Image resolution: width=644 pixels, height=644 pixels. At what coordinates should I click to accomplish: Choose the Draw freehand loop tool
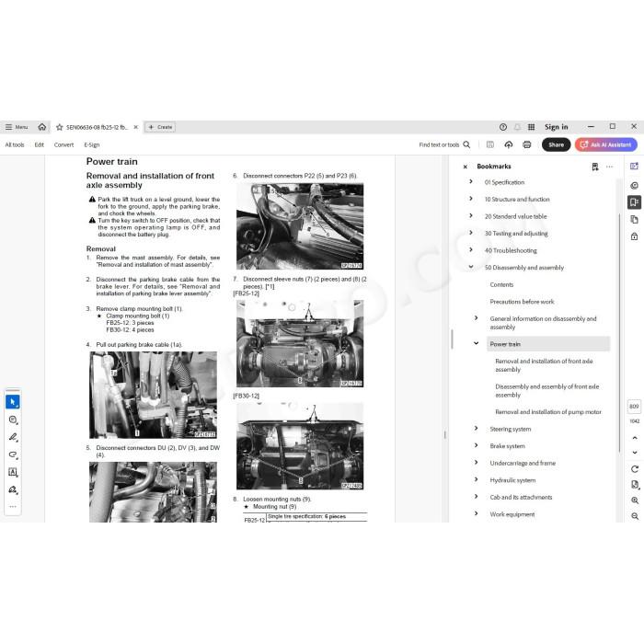pos(13,454)
